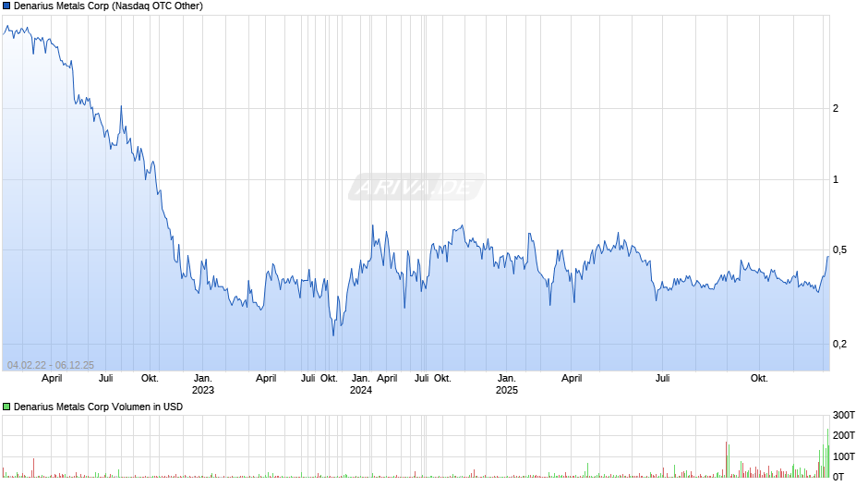Click the 'April' label after 'Jan. 2025'
The width and height of the screenshot is (868, 486).
coord(572,379)
